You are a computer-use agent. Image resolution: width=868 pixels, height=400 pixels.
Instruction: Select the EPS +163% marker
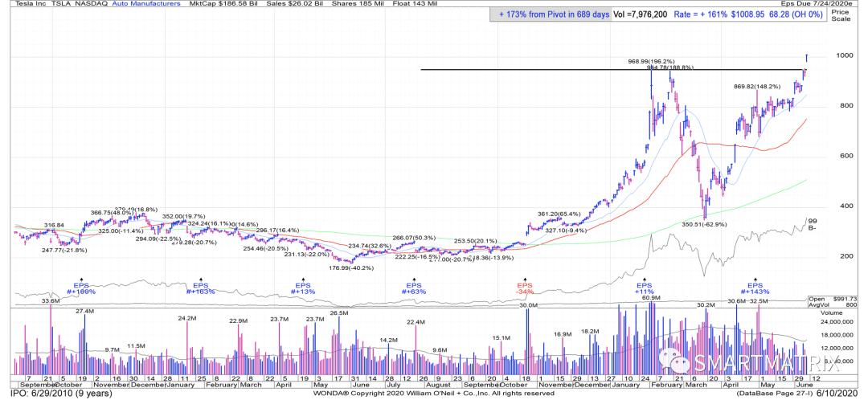click(198, 289)
